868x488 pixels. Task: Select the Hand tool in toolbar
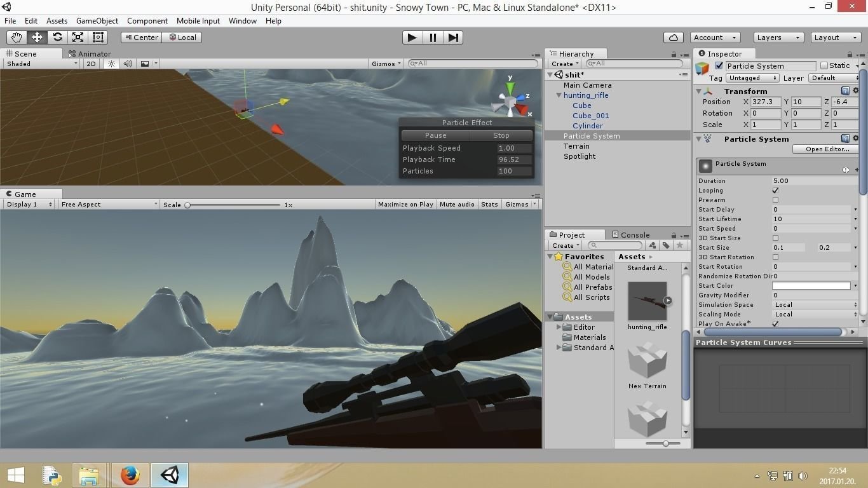pos(17,37)
